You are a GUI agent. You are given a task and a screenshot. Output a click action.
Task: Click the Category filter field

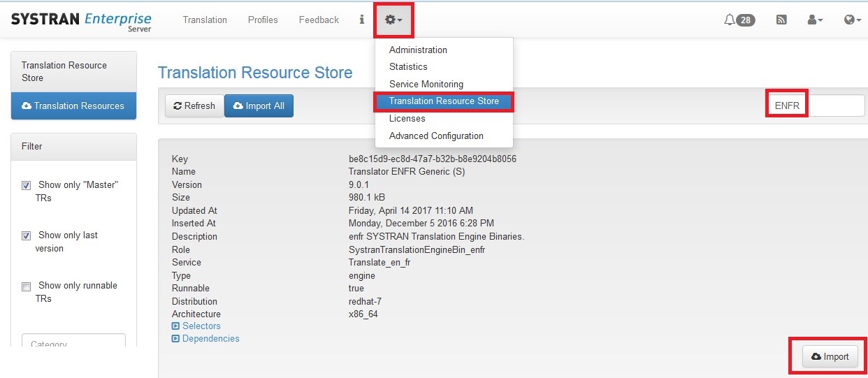(x=74, y=341)
